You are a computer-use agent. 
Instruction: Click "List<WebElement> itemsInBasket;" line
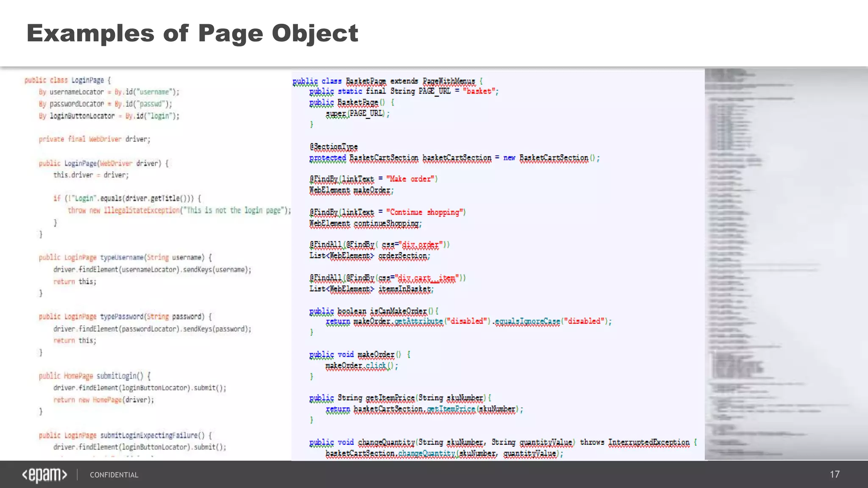click(x=371, y=289)
